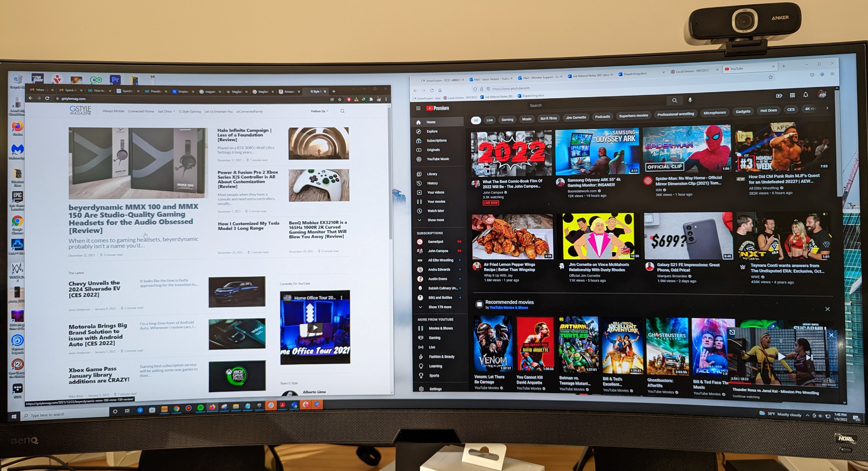Open the YouTube apps grid icon
Screen dimensions: 868x471
tap(792, 95)
